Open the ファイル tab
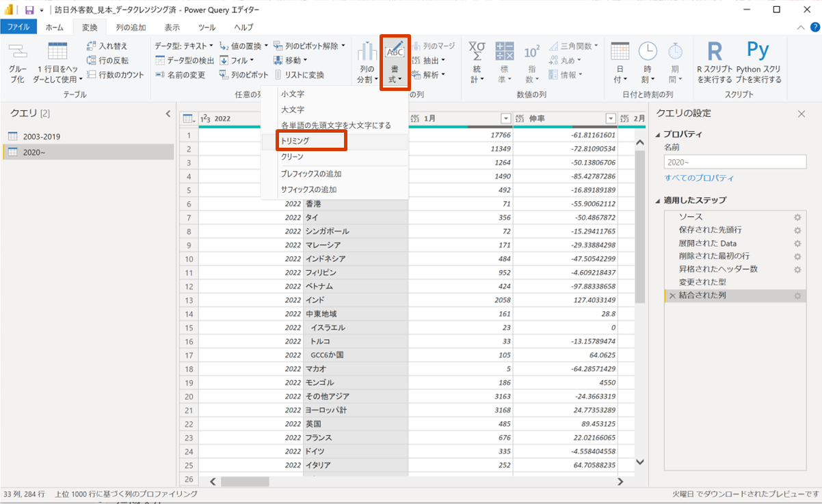Viewport: 822px width, 504px height. tap(18, 27)
